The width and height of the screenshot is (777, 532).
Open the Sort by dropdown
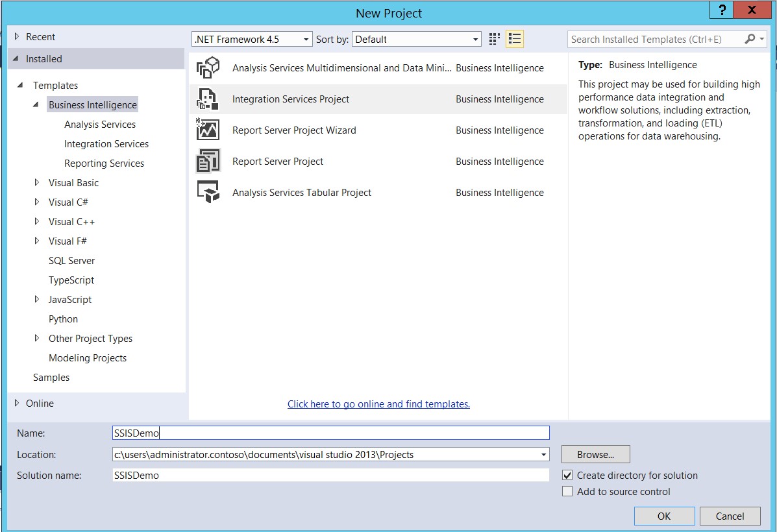(417, 40)
